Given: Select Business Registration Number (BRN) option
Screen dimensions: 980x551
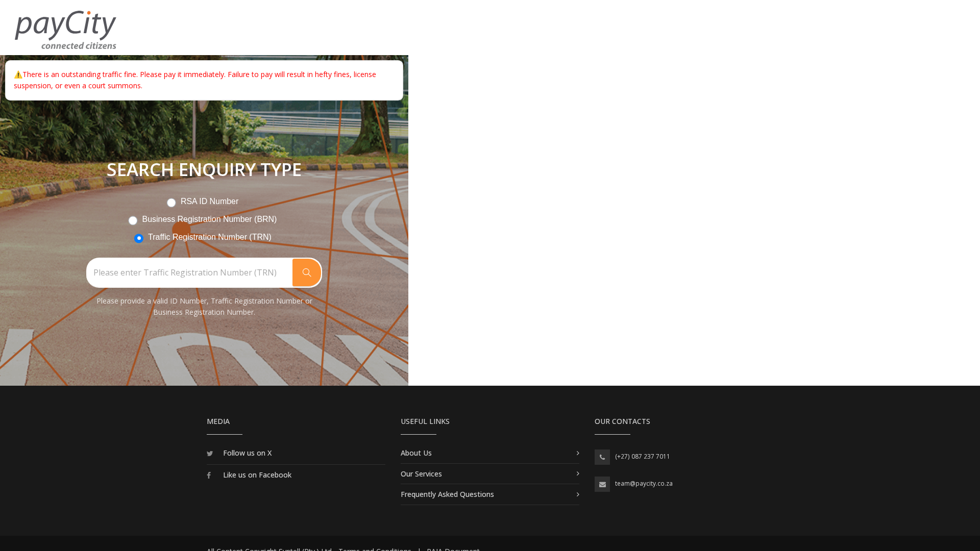Looking at the screenshot, I should 133,220.
